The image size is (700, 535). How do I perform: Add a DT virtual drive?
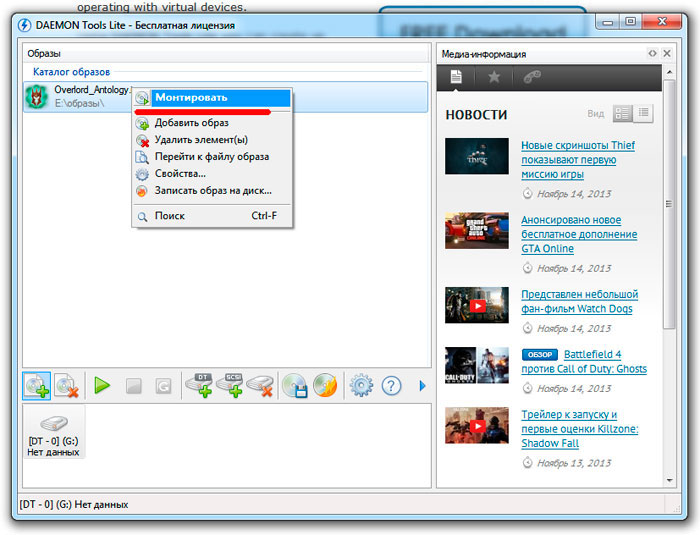tap(200, 385)
